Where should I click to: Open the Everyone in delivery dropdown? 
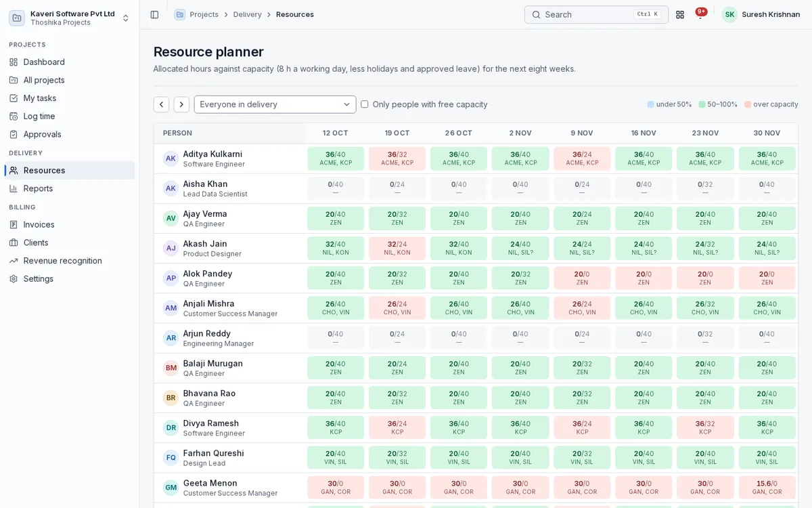[x=275, y=104]
